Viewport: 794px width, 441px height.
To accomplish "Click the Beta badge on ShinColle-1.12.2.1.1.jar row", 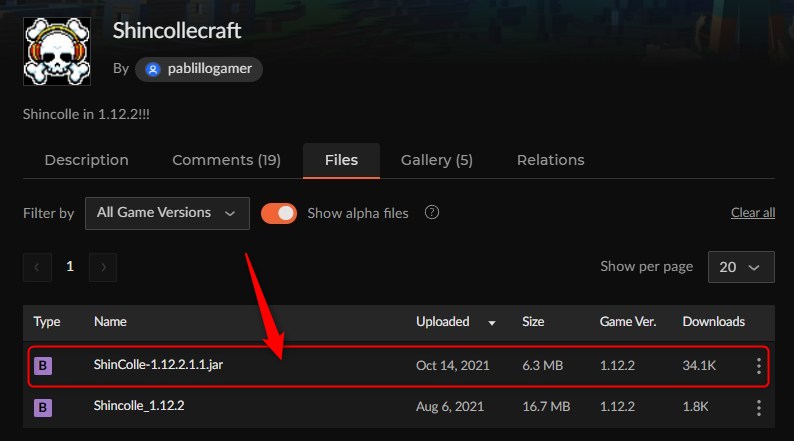I will [43, 366].
